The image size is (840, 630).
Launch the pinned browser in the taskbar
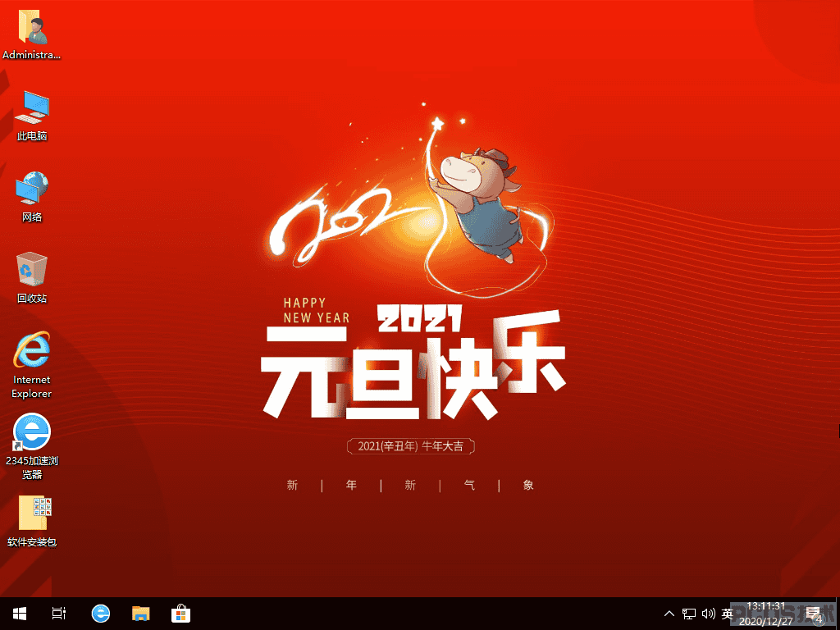pyautogui.click(x=101, y=614)
